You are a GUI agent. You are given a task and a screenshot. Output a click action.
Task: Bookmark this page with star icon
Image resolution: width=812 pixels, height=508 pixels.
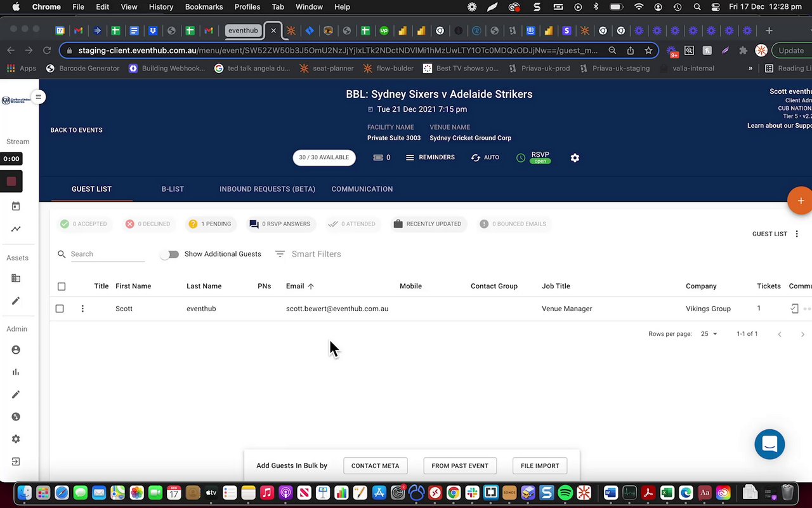click(x=648, y=50)
